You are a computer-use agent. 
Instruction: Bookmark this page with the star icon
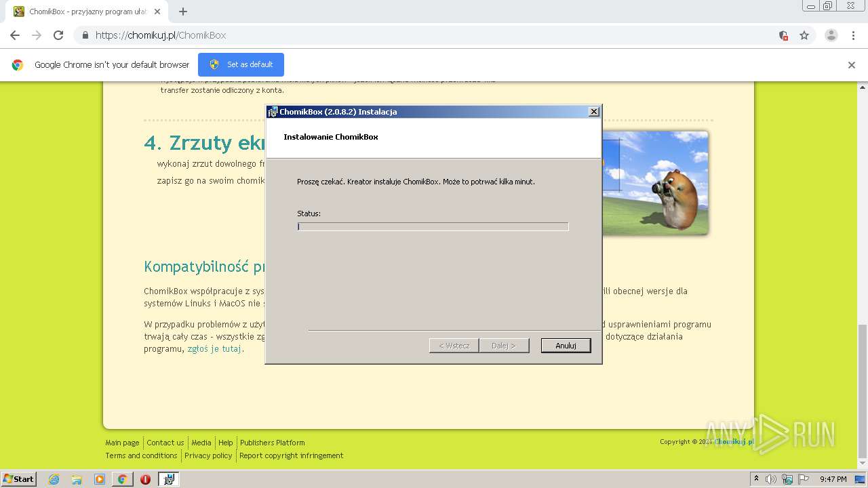tap(804, 35)
